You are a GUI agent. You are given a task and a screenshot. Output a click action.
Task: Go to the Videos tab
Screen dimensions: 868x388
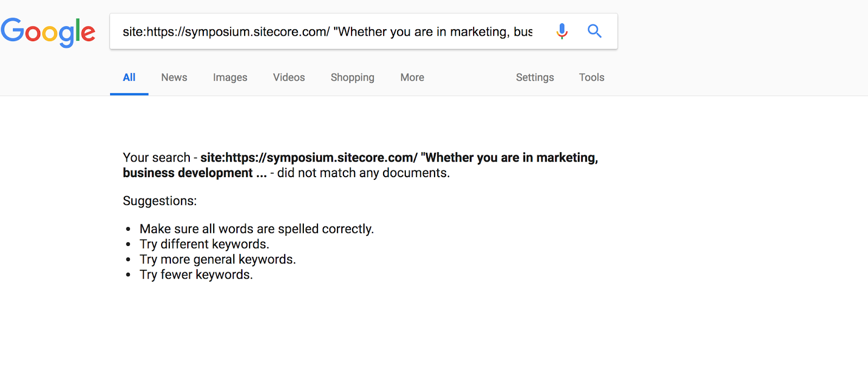coord(289,77)
